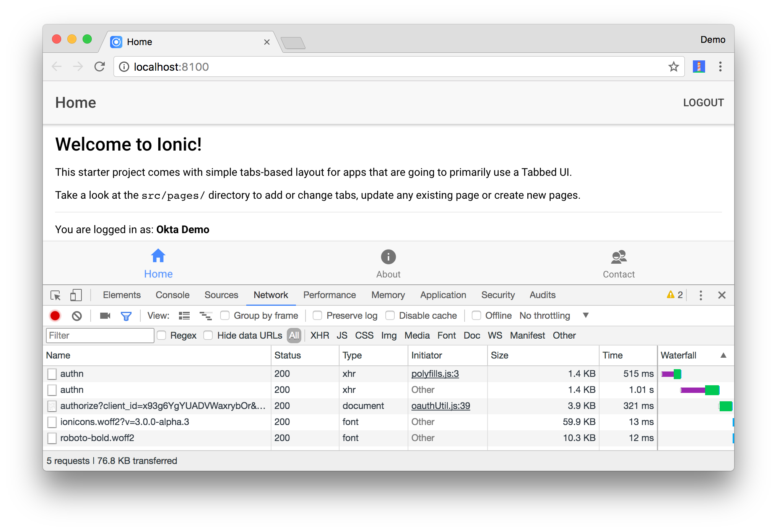Open the DevTools three-dot customize menu

click(701, 295)
